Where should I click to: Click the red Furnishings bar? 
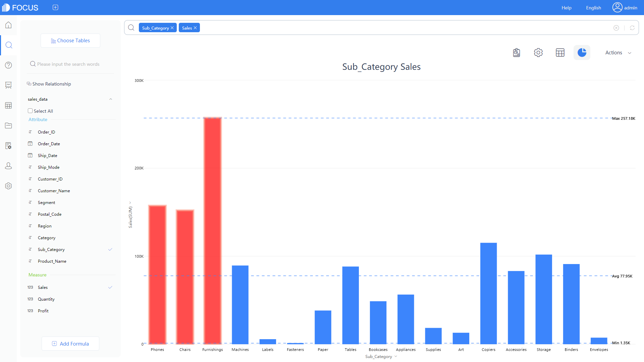pos(213,231)
